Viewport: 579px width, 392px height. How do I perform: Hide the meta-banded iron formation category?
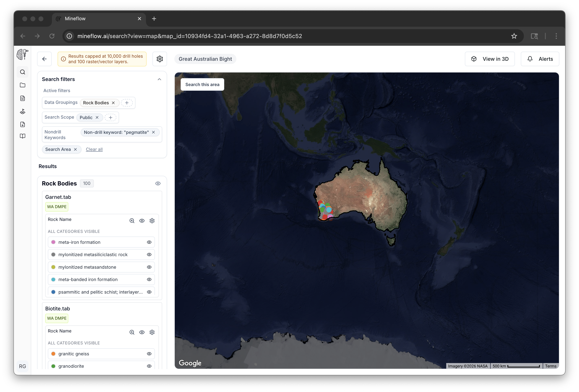coord(149,279)
